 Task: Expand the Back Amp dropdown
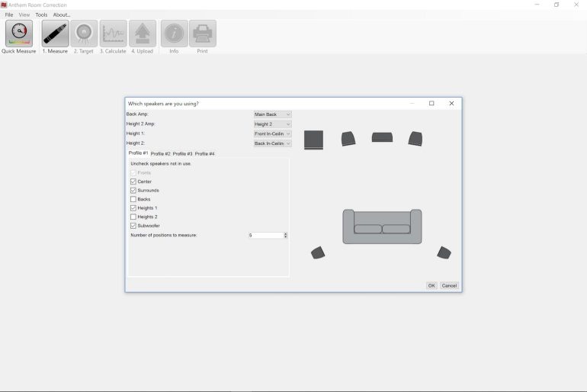pyautogui.click(x=272, y=114)
